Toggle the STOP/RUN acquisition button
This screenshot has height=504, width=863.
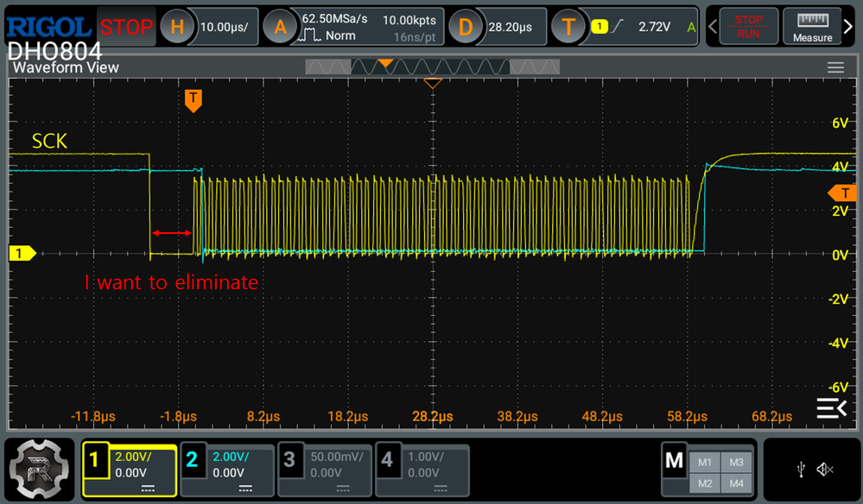point(748,27)
